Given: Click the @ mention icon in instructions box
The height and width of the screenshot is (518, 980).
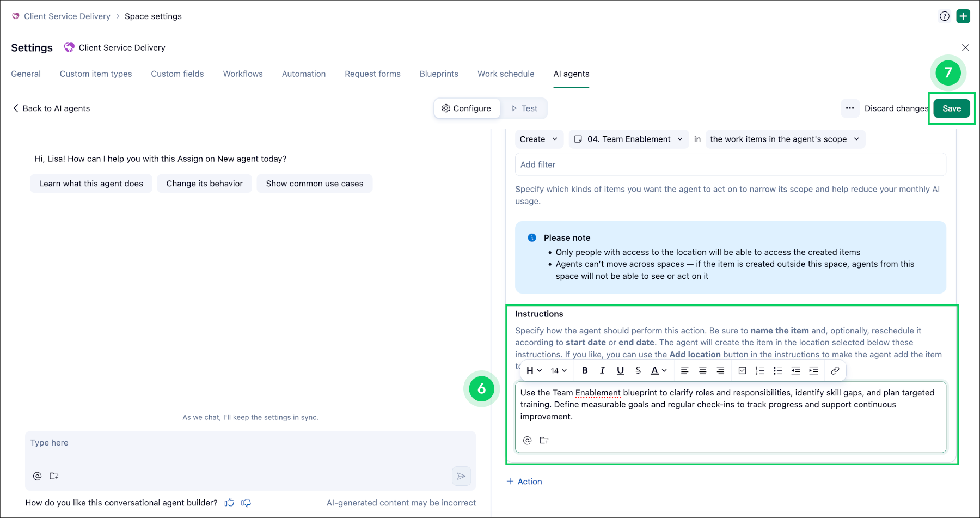Looking at the screenshot, I should click(527, 440).
